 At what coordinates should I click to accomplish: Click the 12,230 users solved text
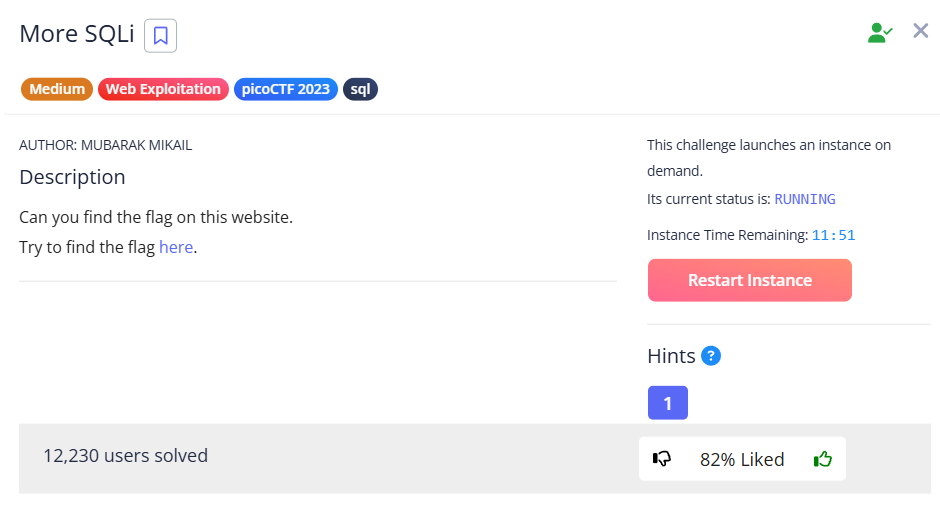click(x=125, y=456)
